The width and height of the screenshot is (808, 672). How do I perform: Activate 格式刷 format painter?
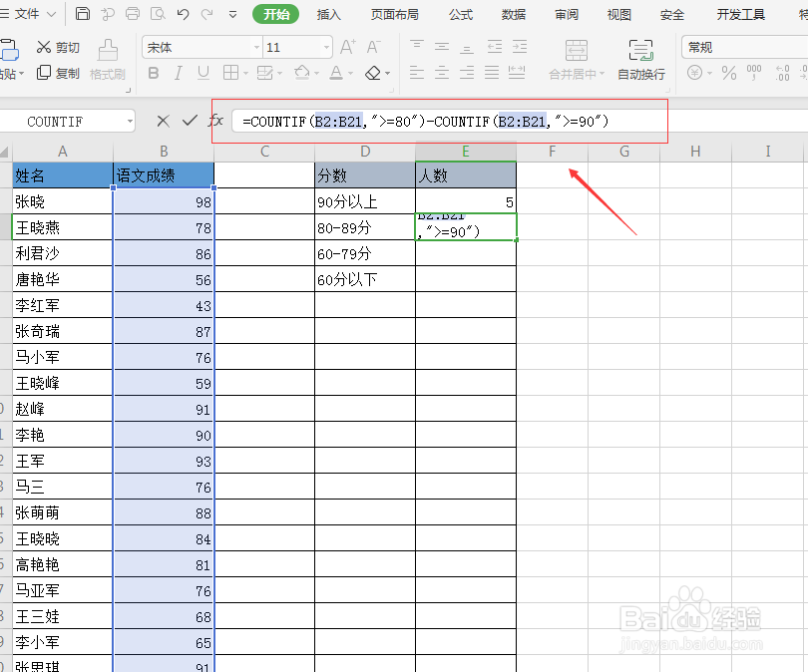point(108,60)
